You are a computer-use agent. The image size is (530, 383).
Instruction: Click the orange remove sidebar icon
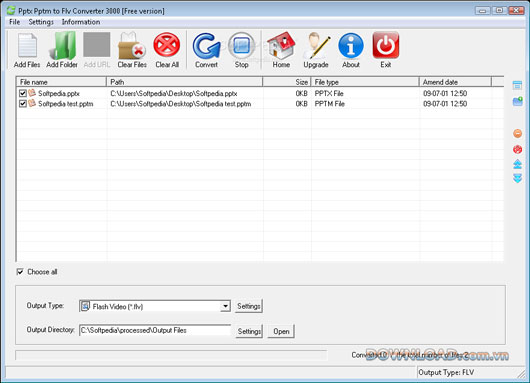click(517, 134)
